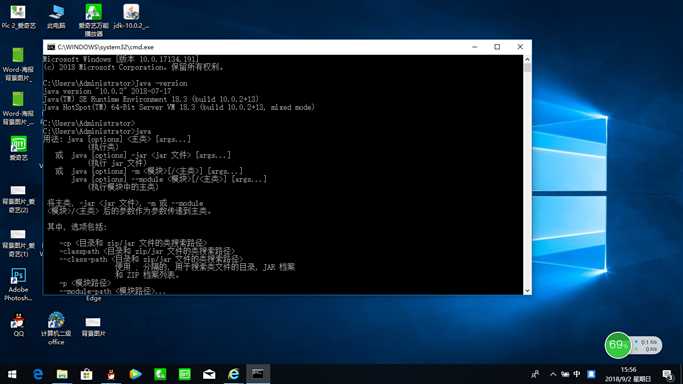The height and width of the screenshot is (384, 683).
Task: Click the 'java version 10.0.2' output line
Action: (x=107, y=91)
